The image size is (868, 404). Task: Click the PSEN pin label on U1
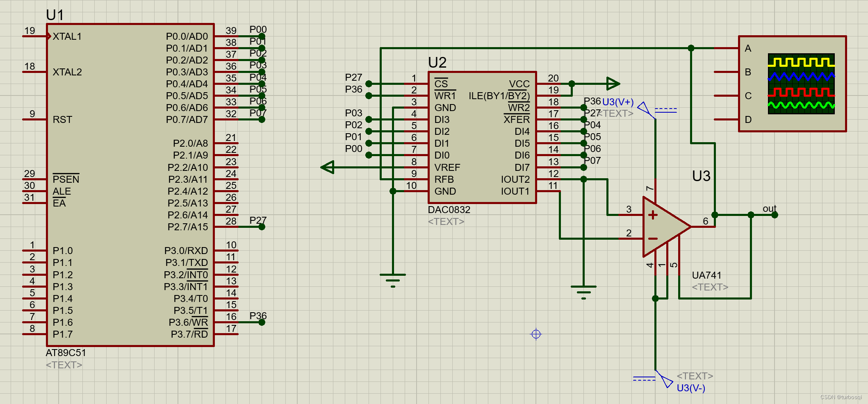(66, 179)
